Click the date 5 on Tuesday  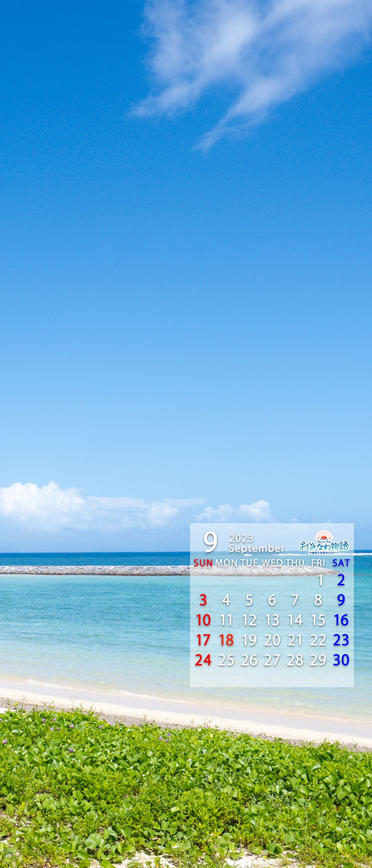(x=249, y=600)
